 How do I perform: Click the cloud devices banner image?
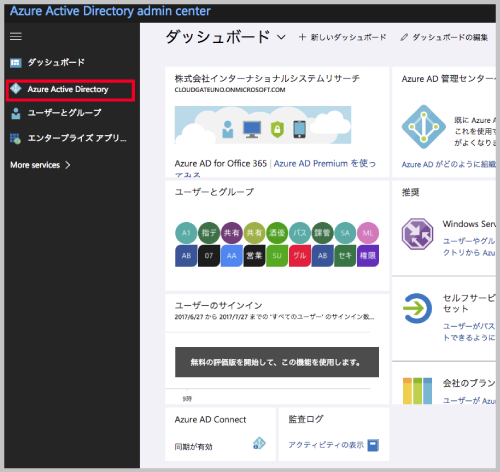263,125
